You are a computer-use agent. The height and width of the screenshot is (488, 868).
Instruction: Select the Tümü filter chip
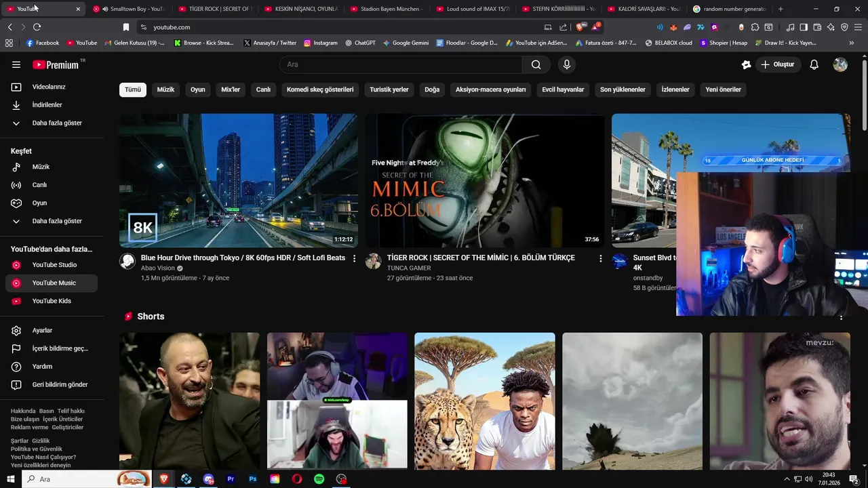[x=133, y=89]
